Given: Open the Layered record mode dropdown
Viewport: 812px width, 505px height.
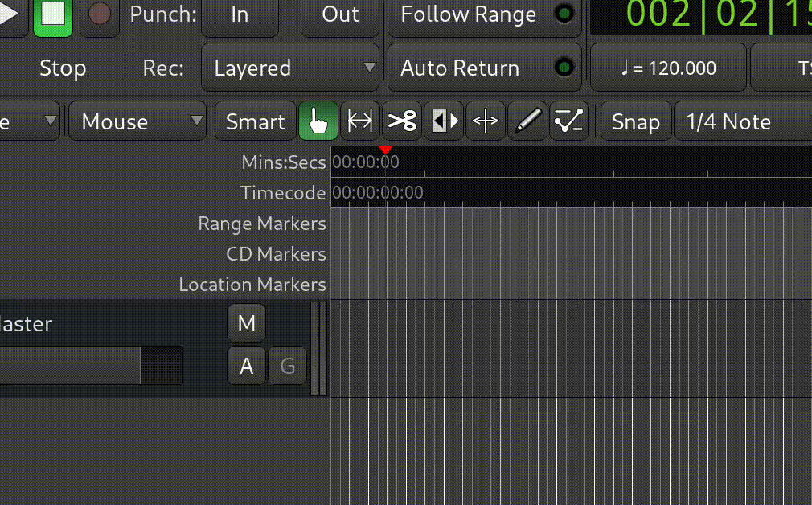Looking at the screenshot, I should point(289,68).
